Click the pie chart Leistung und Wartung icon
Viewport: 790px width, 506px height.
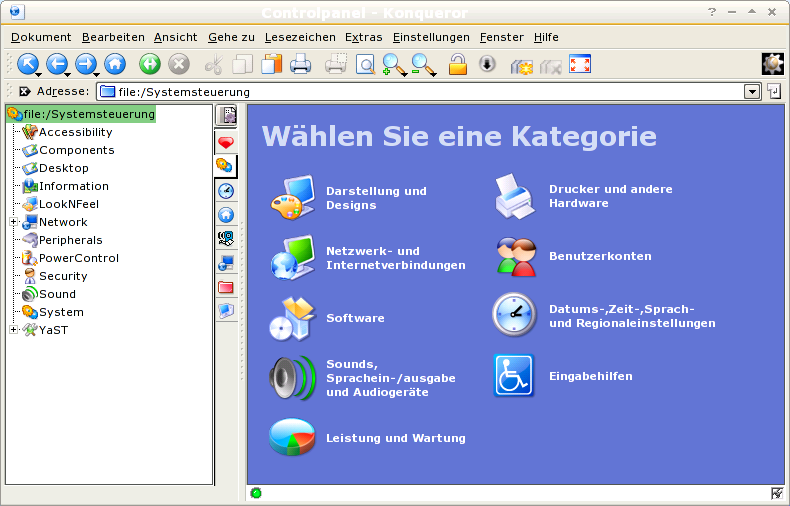pos(292,437)
